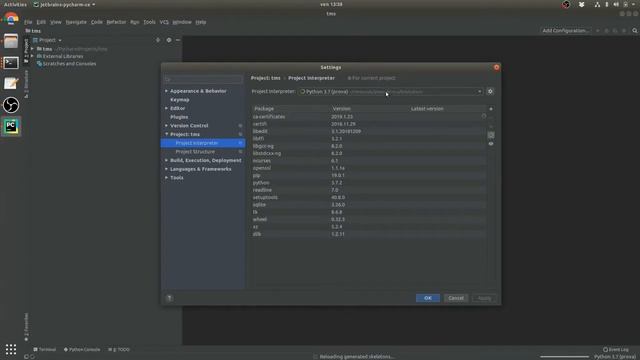Open the View menu

point(56,22)
